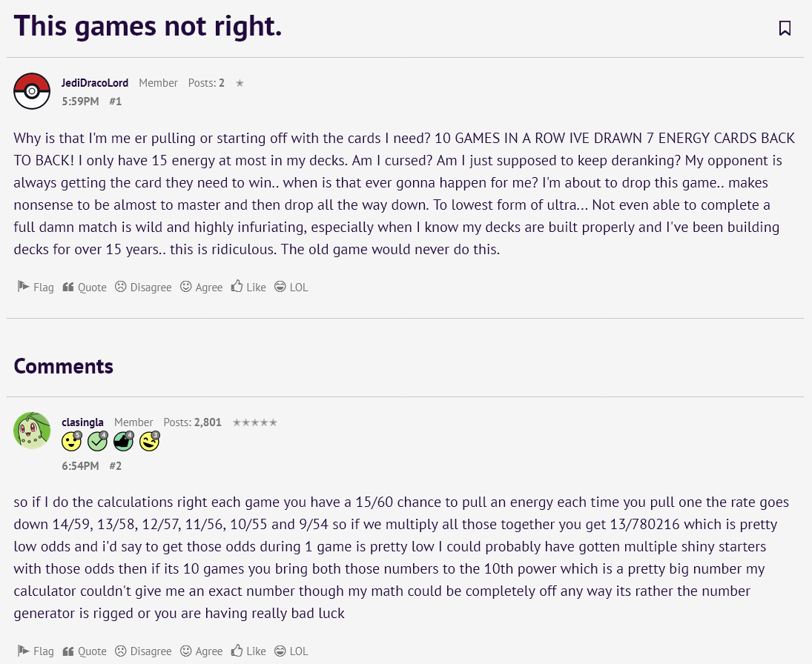This screenshot has height=664, width=812.
Task: Click the green thumbs-up badge of clasingla
Action: pos(123,442)
